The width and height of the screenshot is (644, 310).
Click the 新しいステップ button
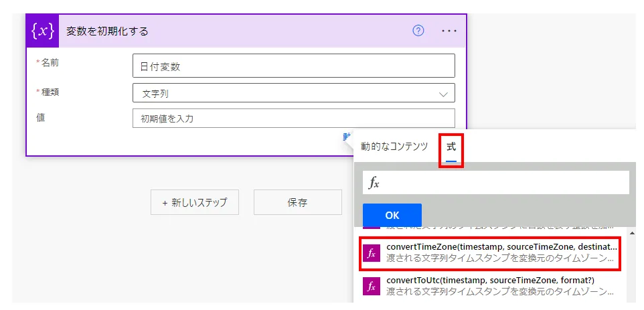pyautogui.click(x=194, y=202)
